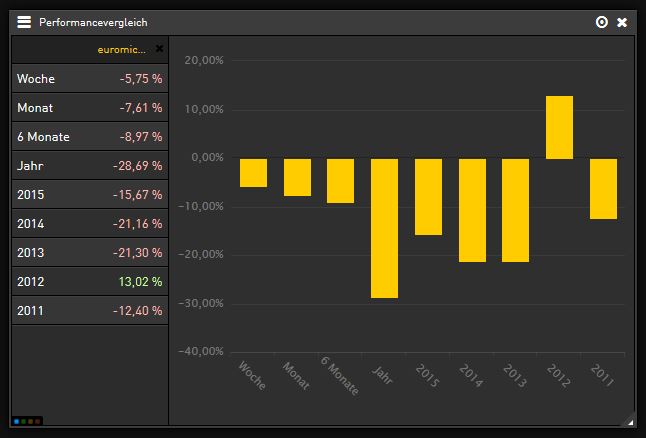The height and width of the screenshot is (438, 646).
Task: Click the 2014 bar in the chart
Action: [472, 210]
